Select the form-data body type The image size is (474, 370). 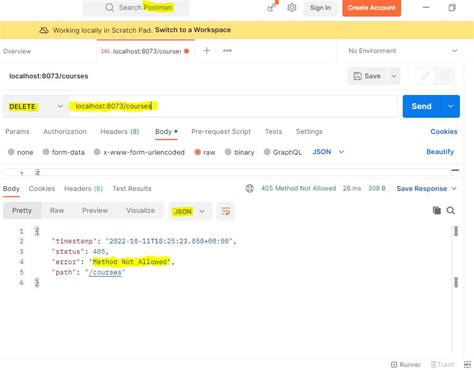(64, 152)
